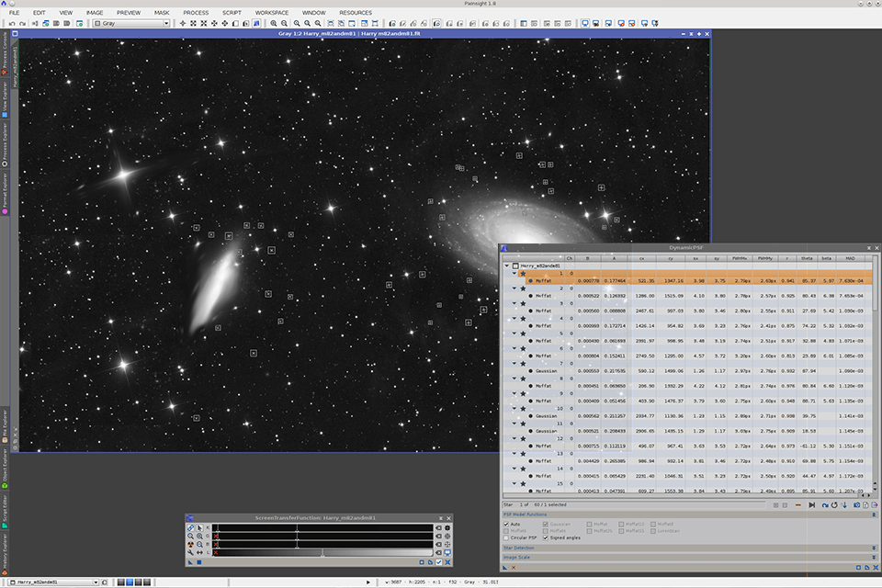Expand the Image Scale section
This screenshot has width=882, height=588.
[874, 557]
